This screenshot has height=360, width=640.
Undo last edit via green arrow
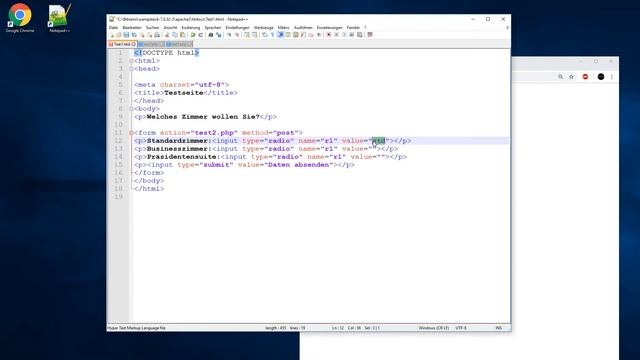point(193,35)
